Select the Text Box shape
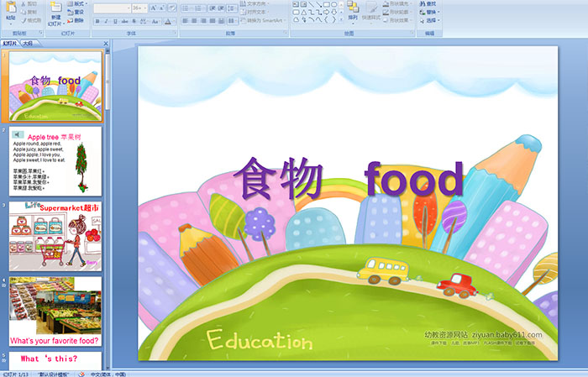 [296, 4]
